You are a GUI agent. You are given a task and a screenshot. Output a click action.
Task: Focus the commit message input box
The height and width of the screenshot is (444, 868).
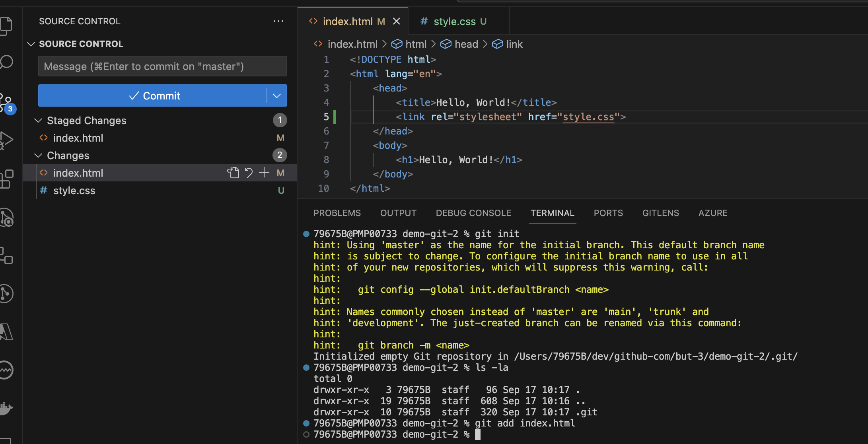163,66
